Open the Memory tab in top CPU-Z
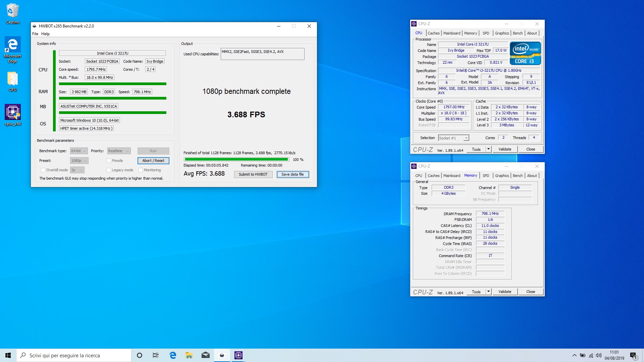Screen dimensions: 644x362 click(x=471, y=33)
